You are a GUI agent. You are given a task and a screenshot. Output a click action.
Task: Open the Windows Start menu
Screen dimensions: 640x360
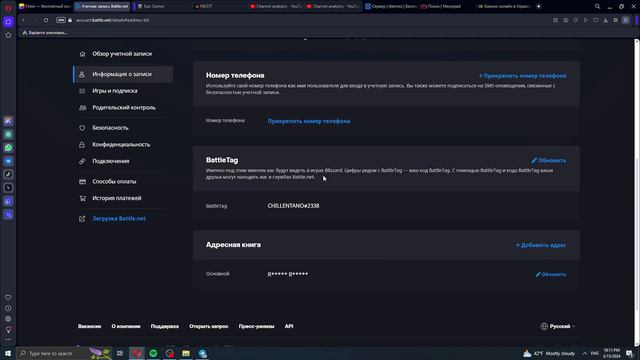[x=8, y=353]
